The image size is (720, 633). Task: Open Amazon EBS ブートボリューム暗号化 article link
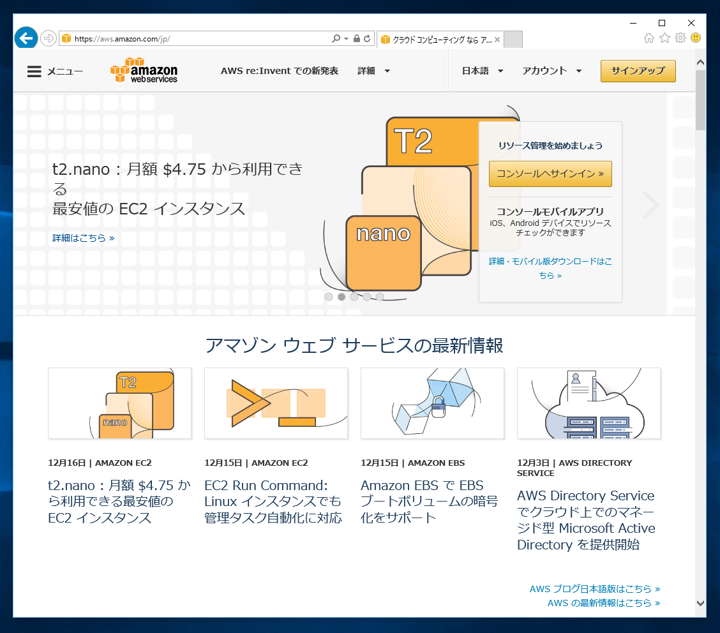click(429, 501)
